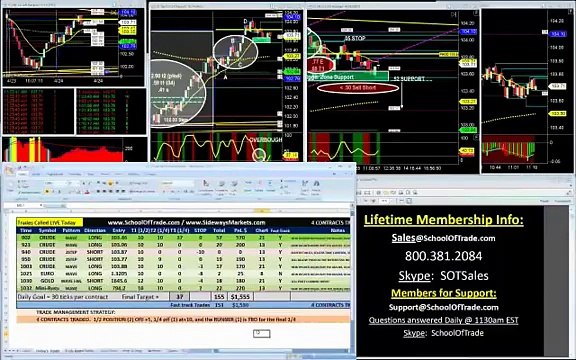Select the Time column header cell

coord(26,230)
